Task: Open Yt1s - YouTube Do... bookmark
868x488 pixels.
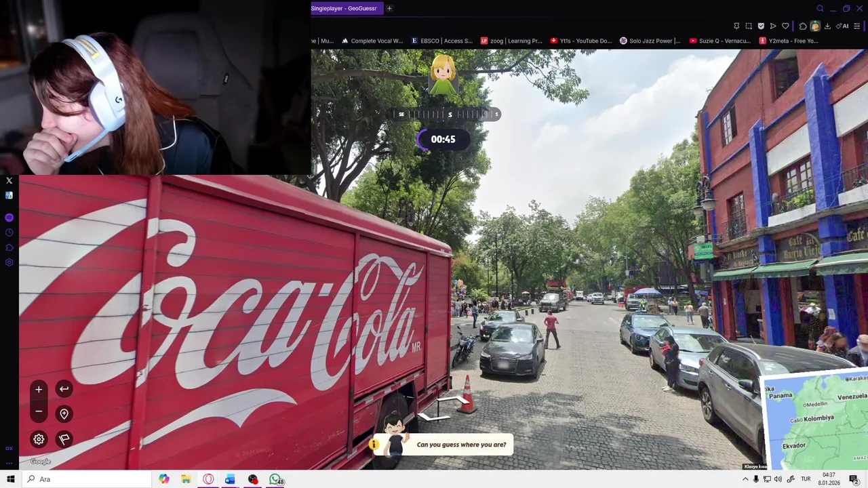Action: click(581, 41)
